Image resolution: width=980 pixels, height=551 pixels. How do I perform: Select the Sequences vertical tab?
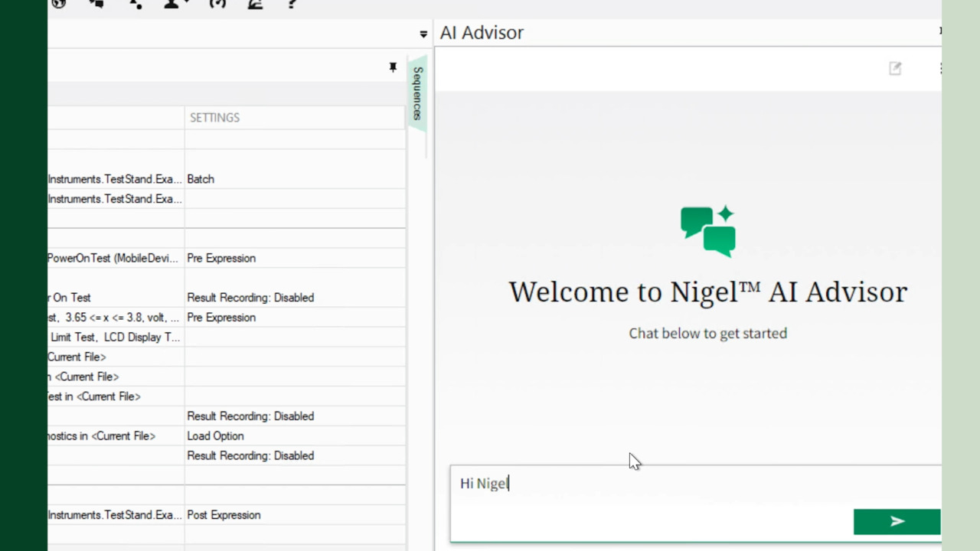point(417,93)
